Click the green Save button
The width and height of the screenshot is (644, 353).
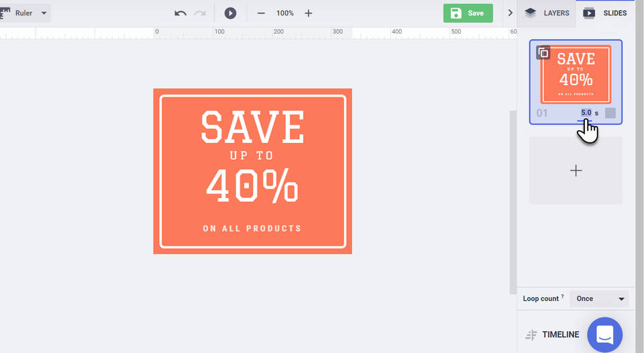click(x=468, y=13)
